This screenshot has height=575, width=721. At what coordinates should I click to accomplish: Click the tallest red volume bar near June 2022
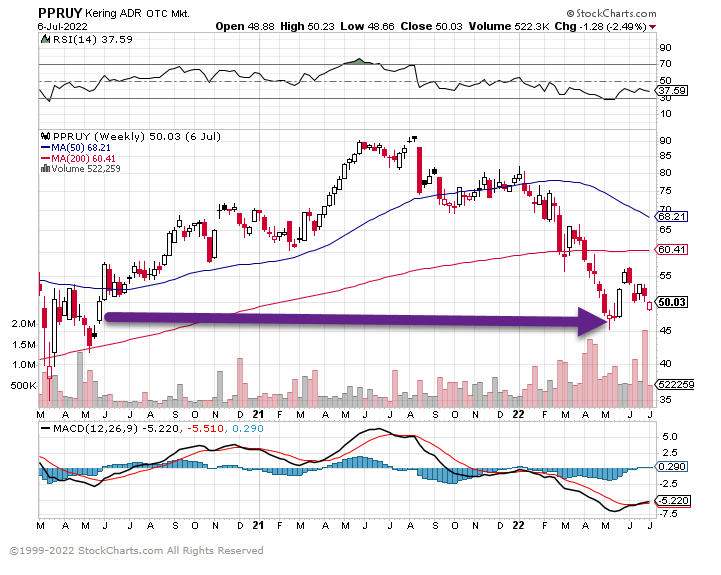coord(645,368)
